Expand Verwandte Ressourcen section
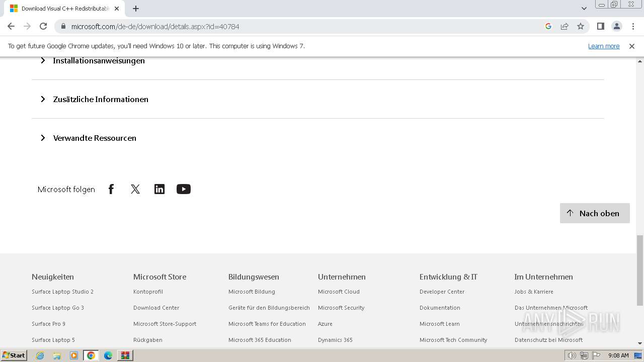 pyautogui.click(x=95, y=138)
